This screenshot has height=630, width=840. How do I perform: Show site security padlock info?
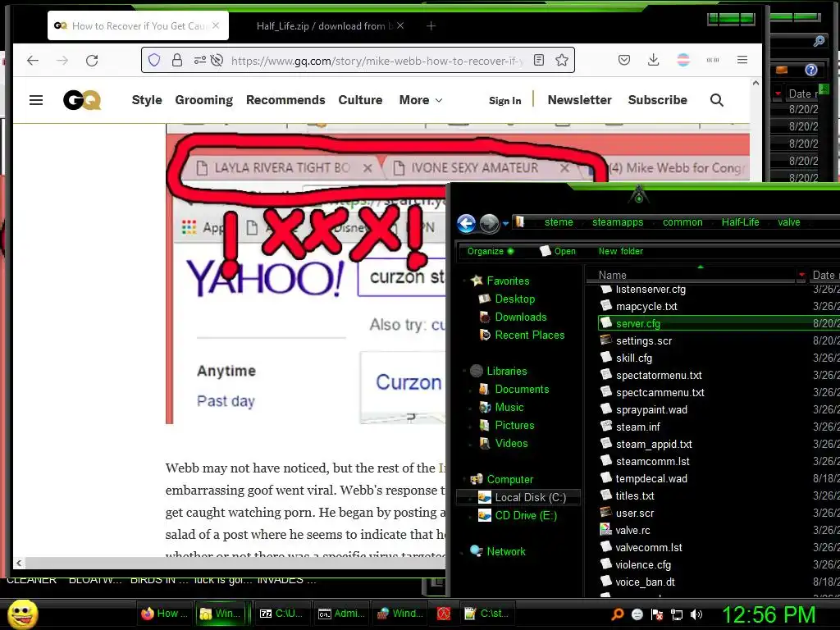click(x=177, y=60)
